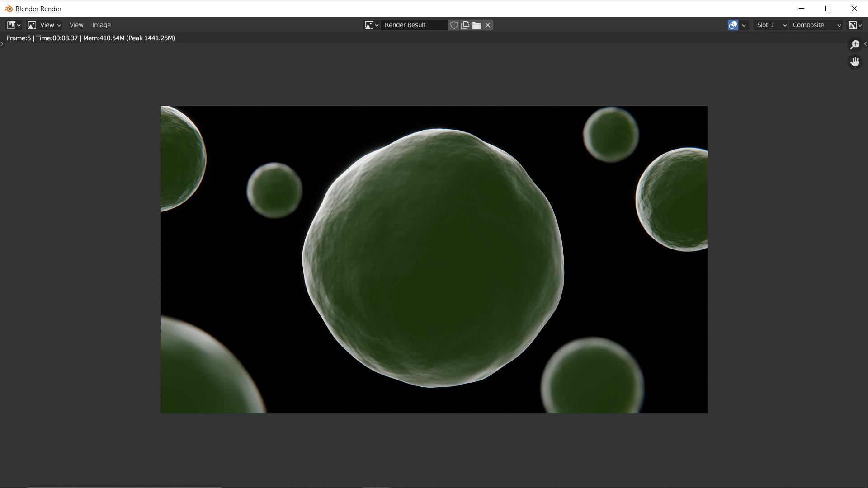
Task: Create new image with duplicate icon
Action: (x=465, y=25)
